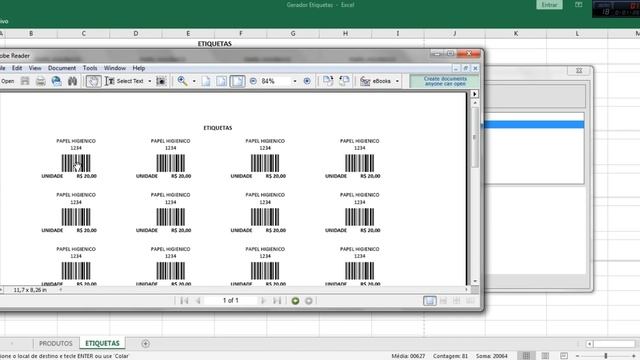Click the page number field 1 of 1
The image size is (640, 360).
pos(231,300)
